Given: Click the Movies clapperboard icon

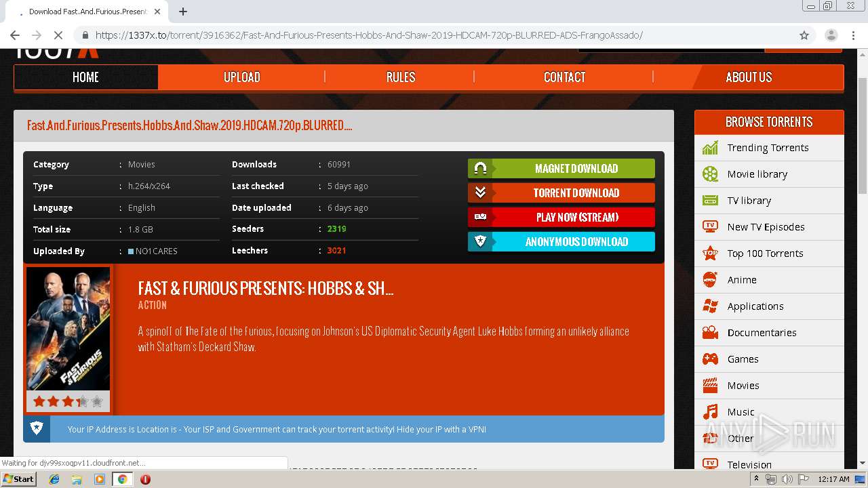Looking at the screenshot, I should (x=710, y=386).
